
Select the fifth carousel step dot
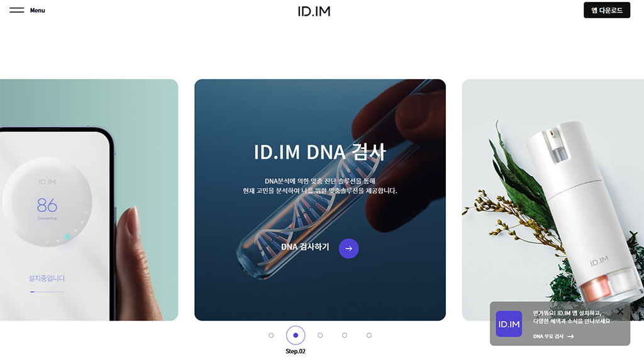[x=369, y=335]
